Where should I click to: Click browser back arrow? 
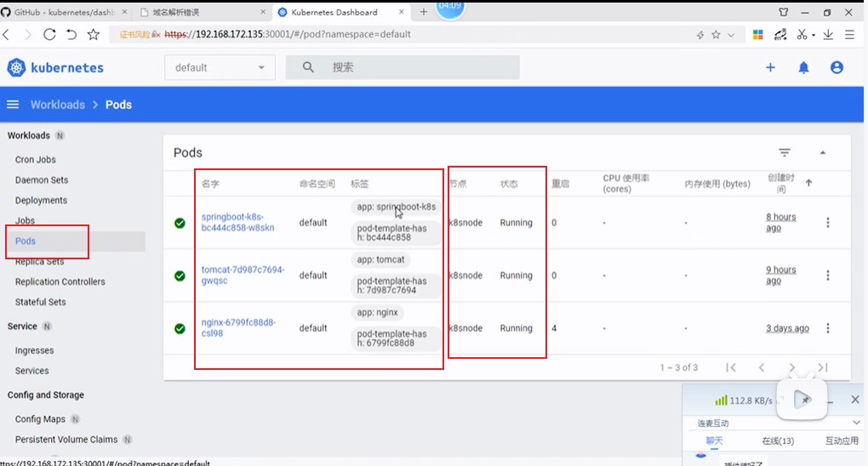tap(7, 34)
